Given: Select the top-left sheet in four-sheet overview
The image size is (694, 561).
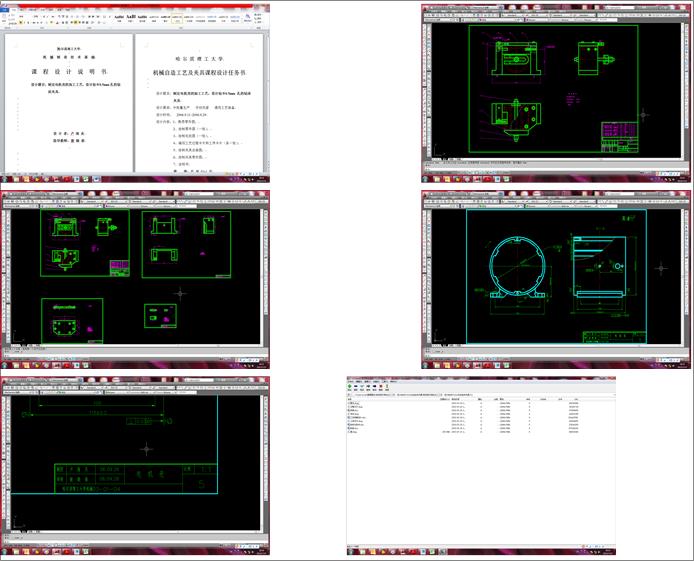Looking at the screenshot, I should pos(85,243).
